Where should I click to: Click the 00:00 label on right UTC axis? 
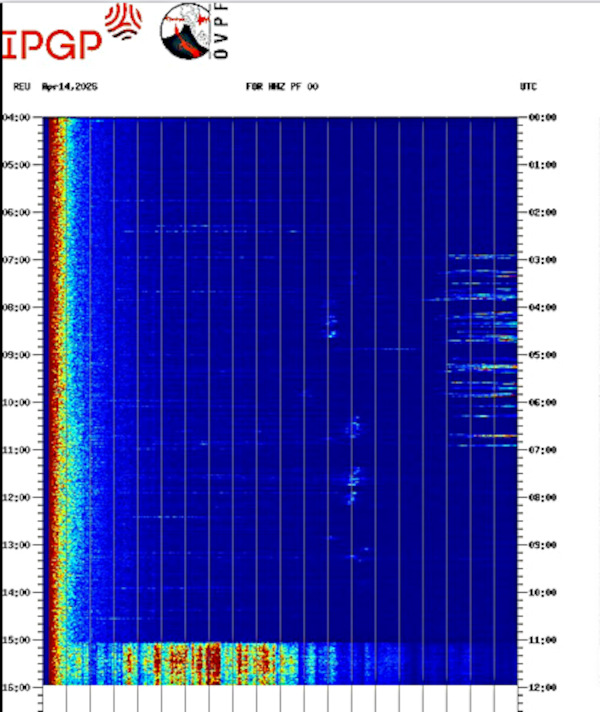[541, 117]
